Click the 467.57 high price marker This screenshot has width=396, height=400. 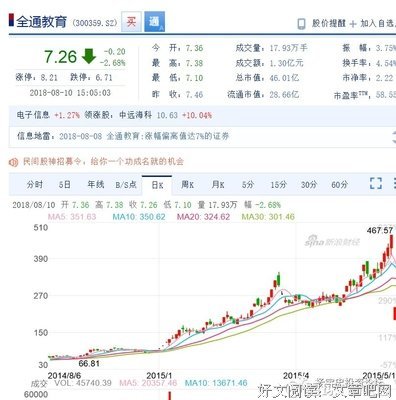coord(380,231)
